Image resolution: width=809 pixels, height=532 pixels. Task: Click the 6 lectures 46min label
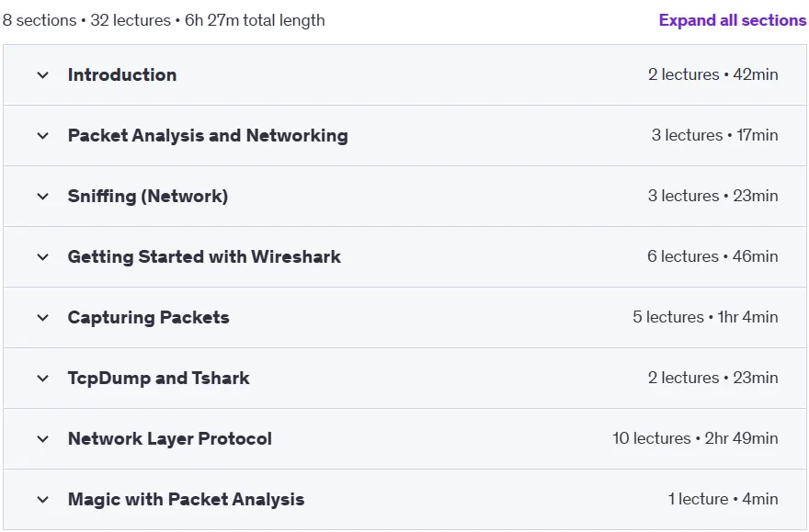(x=712, y=256)
